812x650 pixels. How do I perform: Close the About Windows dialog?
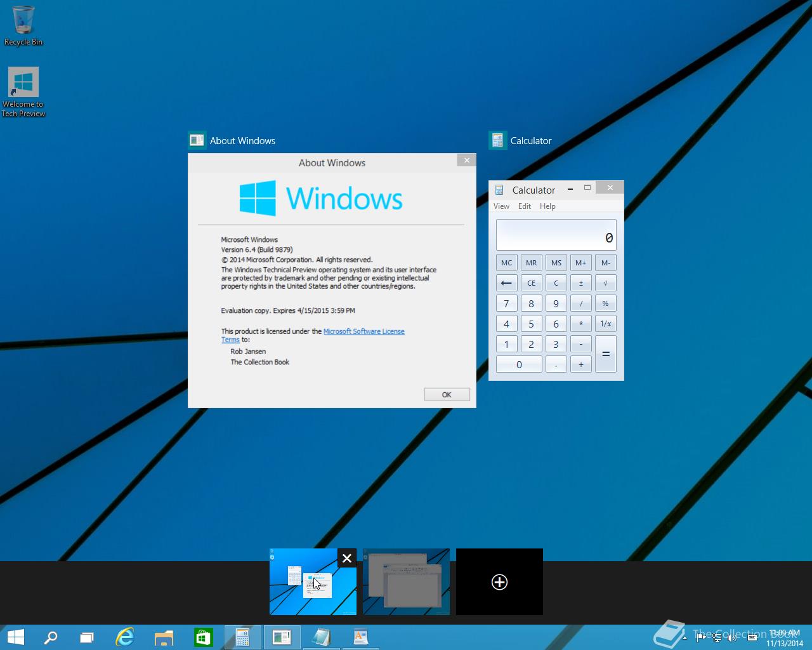pos(466,160)
